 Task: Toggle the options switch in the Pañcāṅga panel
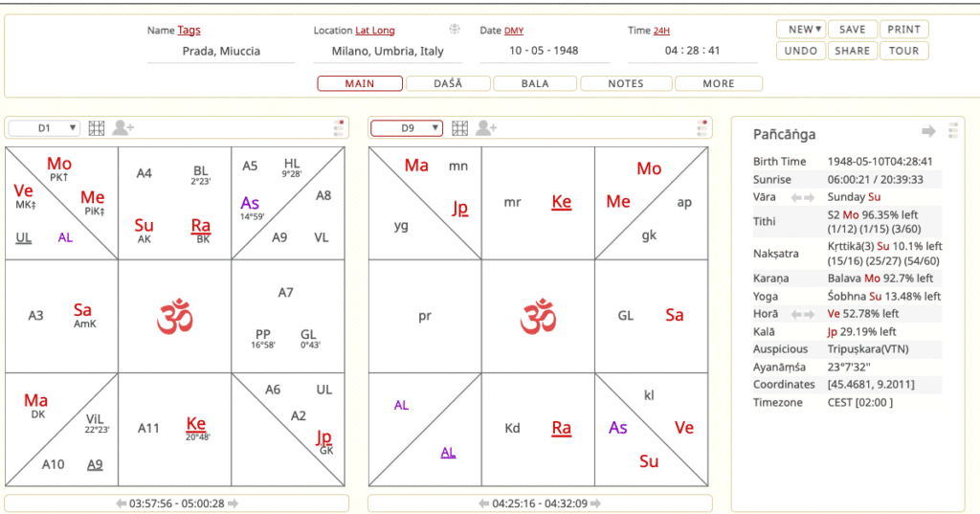[x=951, y=132]
